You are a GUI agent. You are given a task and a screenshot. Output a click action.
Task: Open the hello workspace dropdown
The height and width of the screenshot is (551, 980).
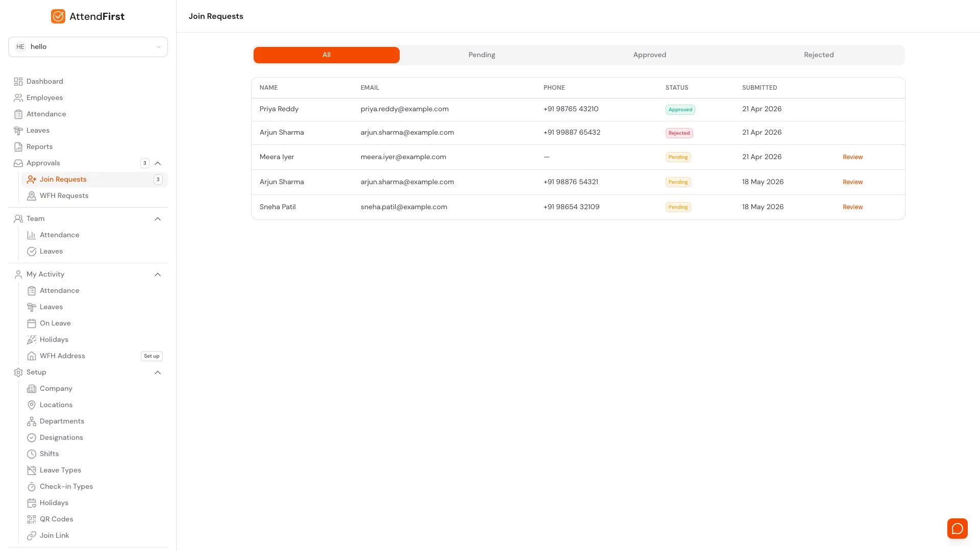click(x=88, y=47)
